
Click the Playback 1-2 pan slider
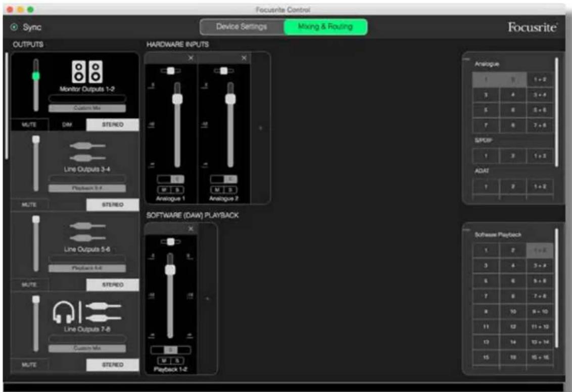171,241
